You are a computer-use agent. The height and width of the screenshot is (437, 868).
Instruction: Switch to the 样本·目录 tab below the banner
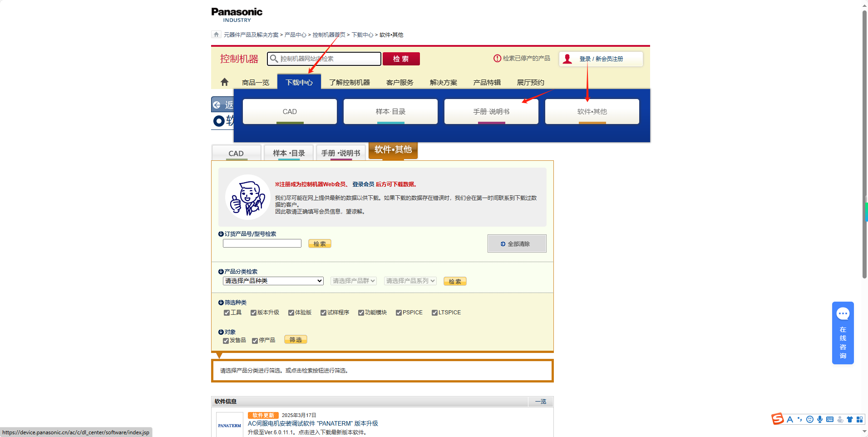tap(289, 153)
